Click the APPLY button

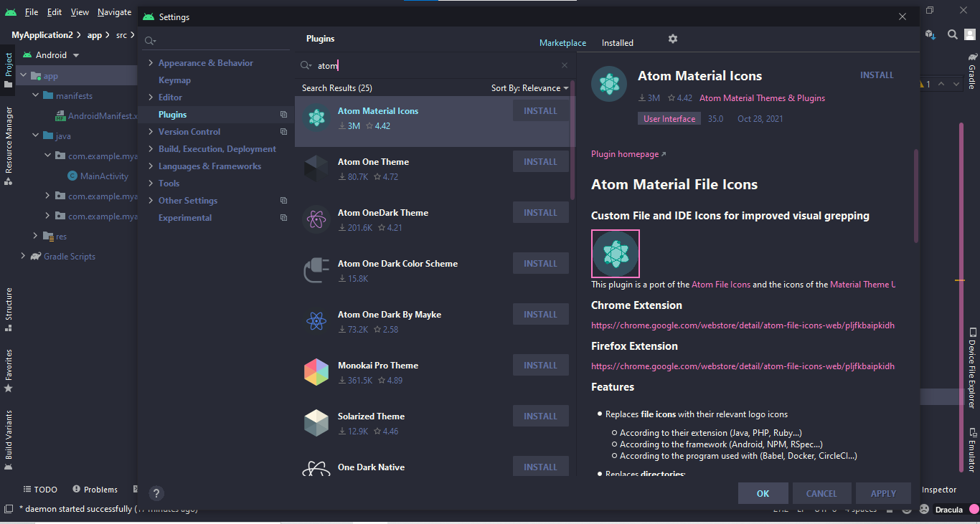click(x=883, y=493)
